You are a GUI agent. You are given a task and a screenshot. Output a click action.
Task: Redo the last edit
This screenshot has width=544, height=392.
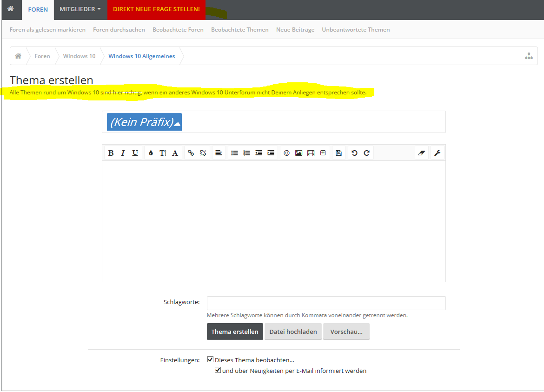click(366, 153)
